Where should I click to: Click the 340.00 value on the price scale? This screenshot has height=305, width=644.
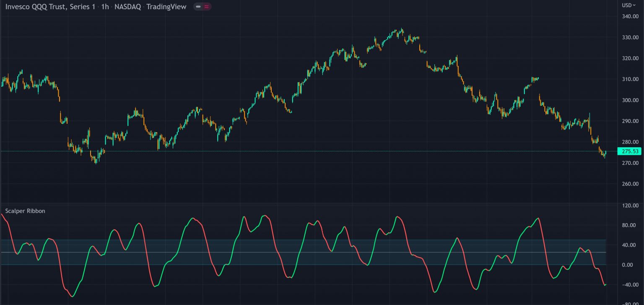pyautogui.click(x=629, y=17)
